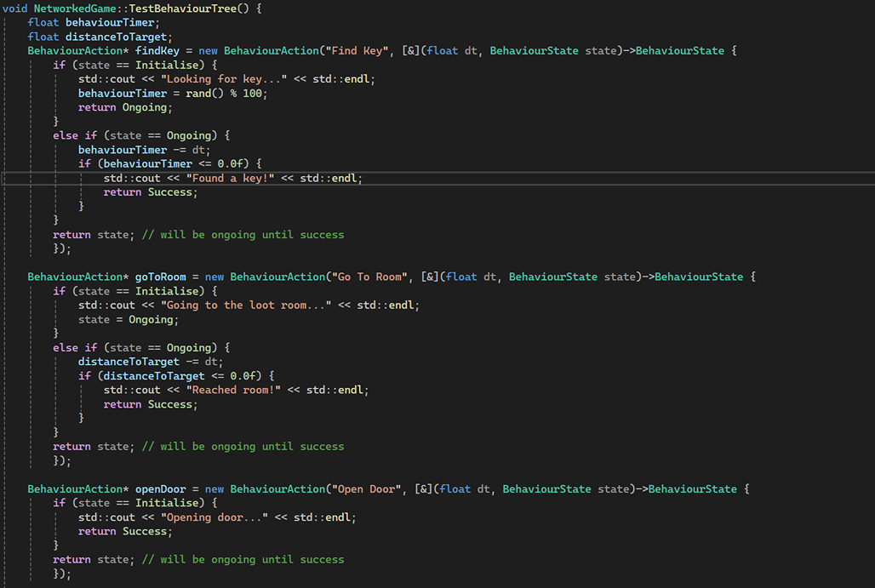
Task: Click the 'return Ongoing' statement
Action: click(x=125, y=107)
